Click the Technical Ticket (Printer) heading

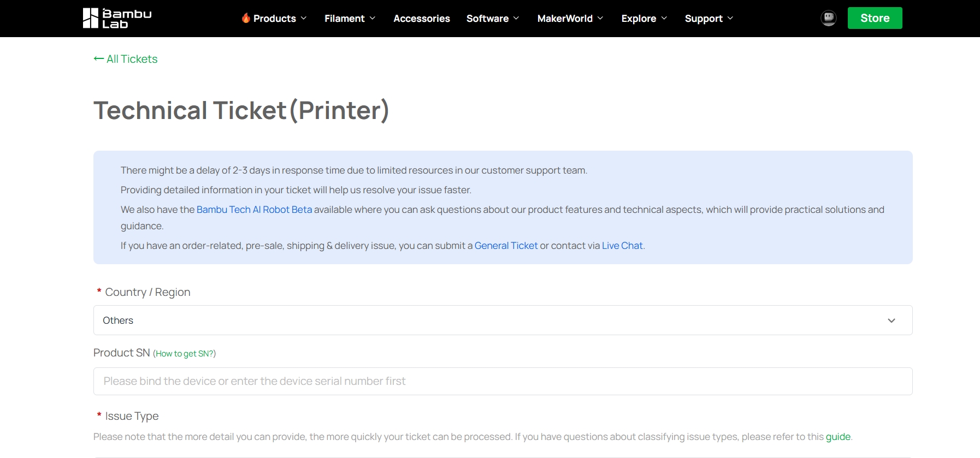point(241,111)
